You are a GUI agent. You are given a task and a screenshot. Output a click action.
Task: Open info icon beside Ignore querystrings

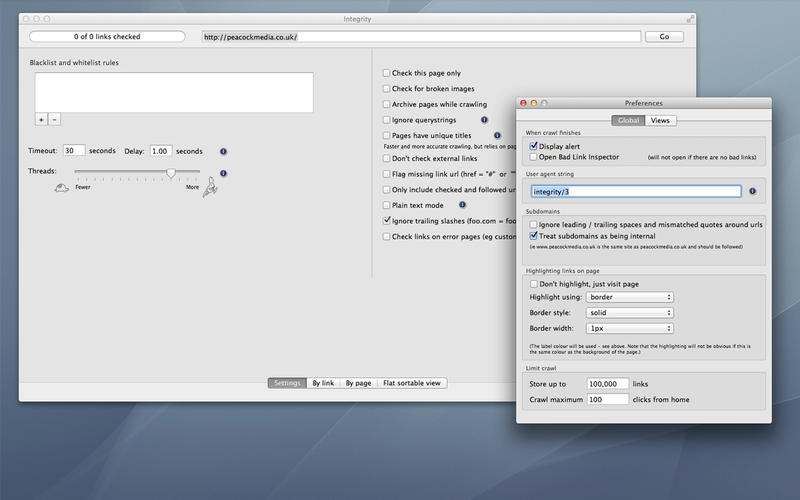(484, 119)
